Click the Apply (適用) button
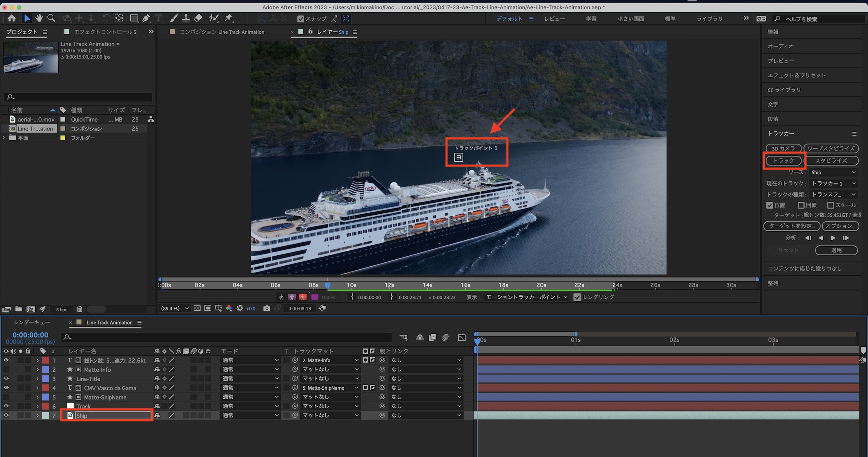Screen dimensions: 868x457 pyautogui.click(x=836, y=250)
